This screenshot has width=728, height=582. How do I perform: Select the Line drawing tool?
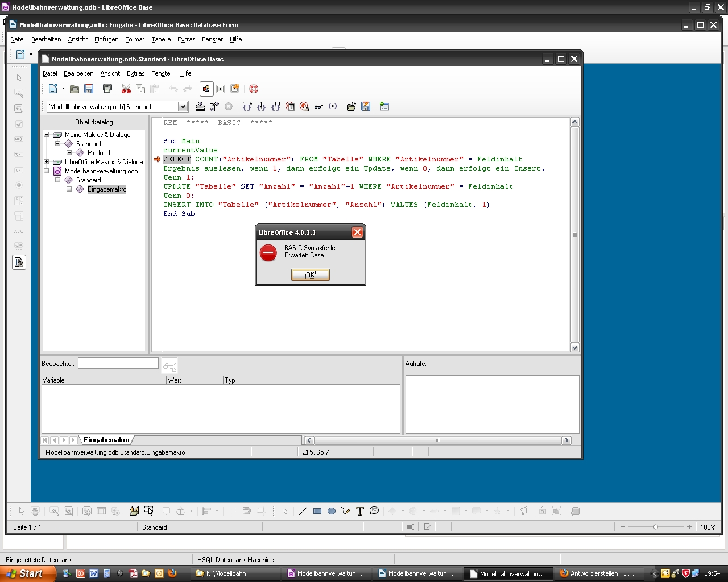303,511
